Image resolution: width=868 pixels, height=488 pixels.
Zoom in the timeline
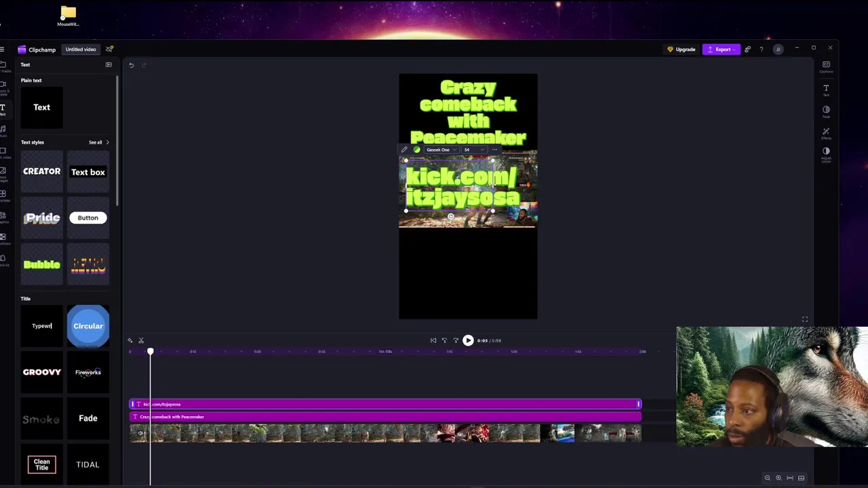[778, 478]
